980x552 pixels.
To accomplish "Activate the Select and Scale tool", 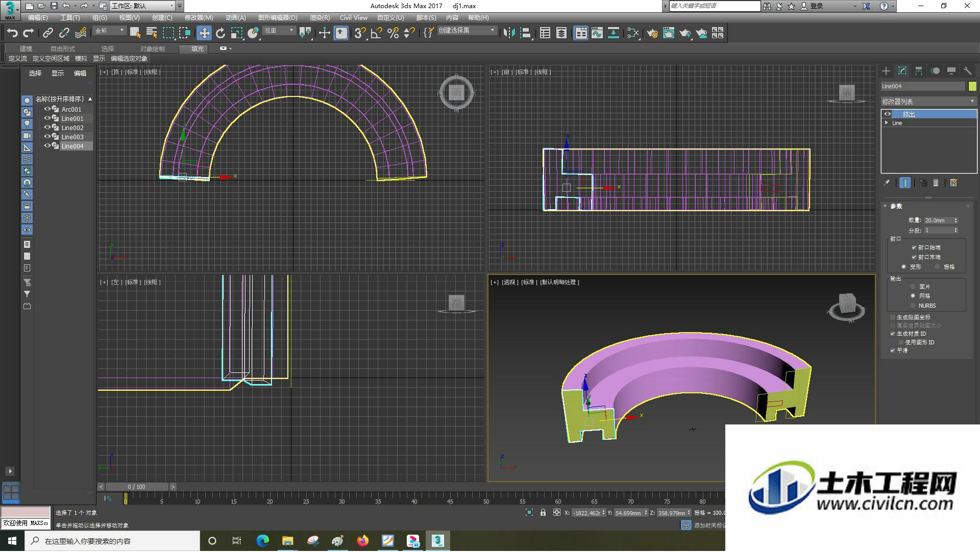I will pyautogui.click(x=236, y=33).
